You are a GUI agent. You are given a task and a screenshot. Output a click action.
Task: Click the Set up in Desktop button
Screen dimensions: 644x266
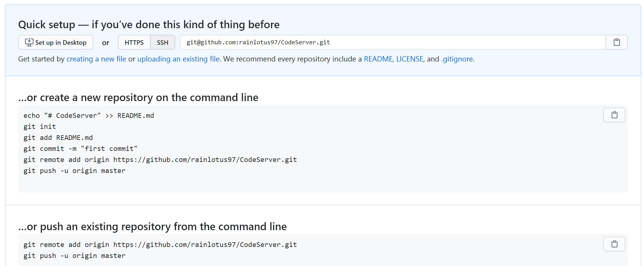click(x=56, y=42)
